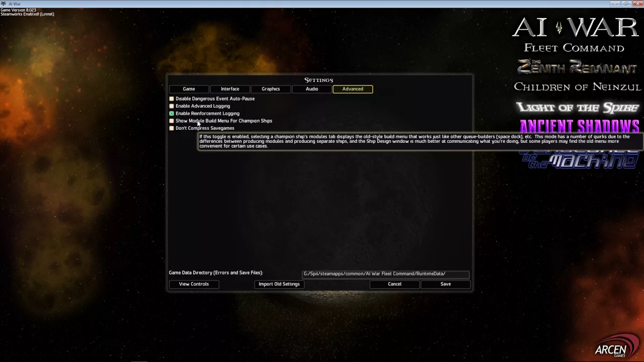Enable Disable Dangerous Event Auto-Pause checkbox
The image size is (644, 362).
172,99
